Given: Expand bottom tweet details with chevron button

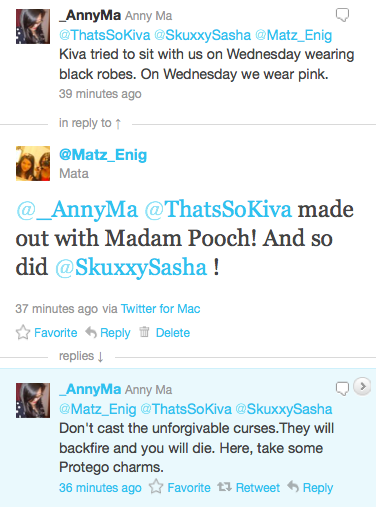Looking at the screenshot, I should click(x=362, y=387).
